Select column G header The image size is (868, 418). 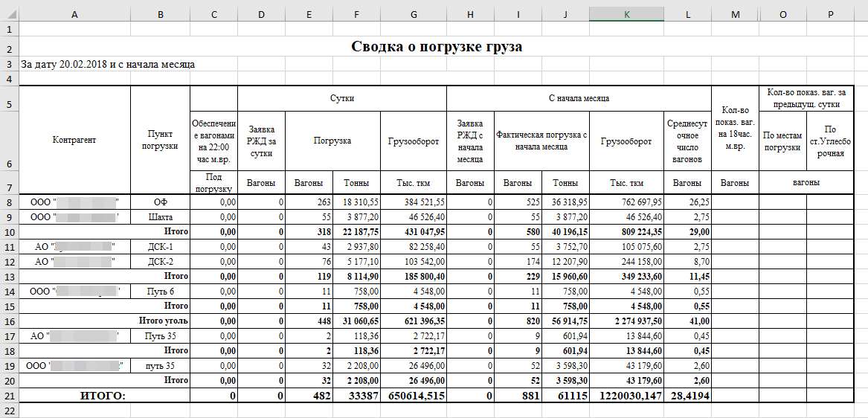[x=414, y=15]
